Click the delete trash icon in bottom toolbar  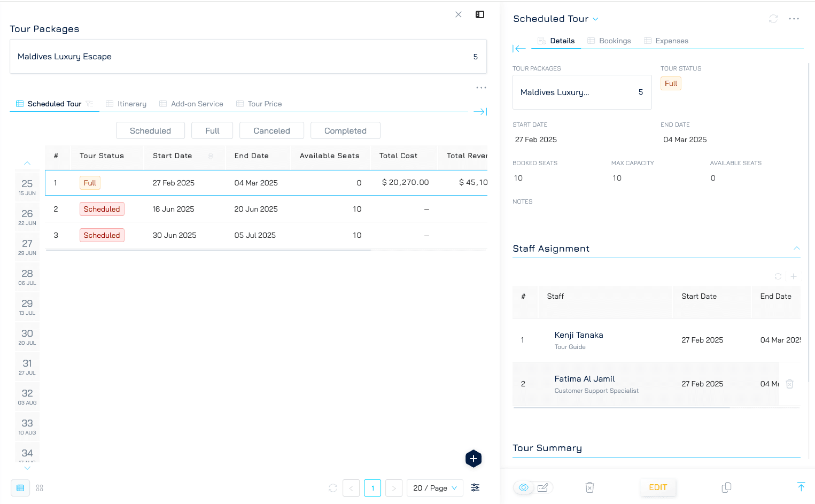pyautogui.click(x=589, y=487)
